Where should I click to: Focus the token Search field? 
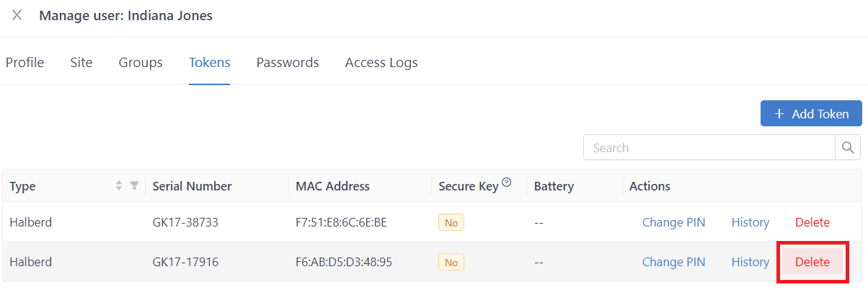tap(709, 148)
